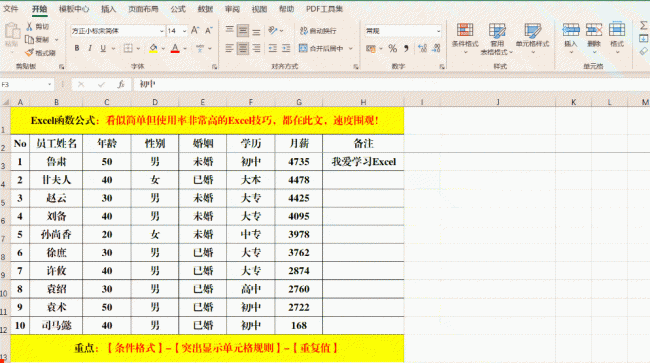Viewport: 650px width, 363px height.
Task: Click the accounting number format icon
Action: 371,48
